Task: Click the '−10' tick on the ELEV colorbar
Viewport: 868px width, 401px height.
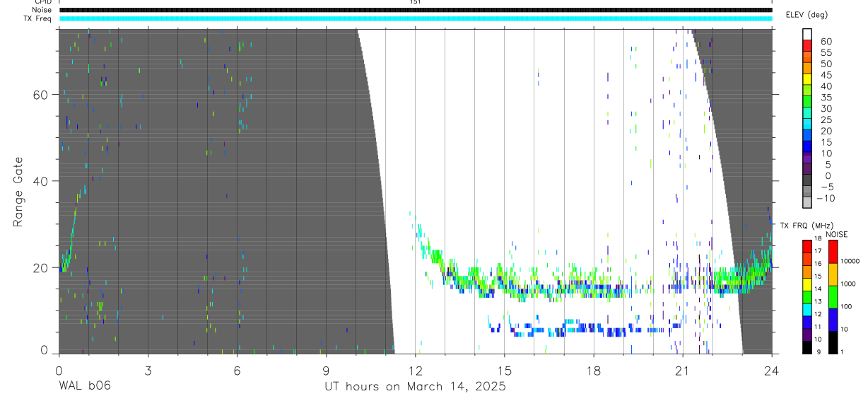Action: (x=826, y=198)
